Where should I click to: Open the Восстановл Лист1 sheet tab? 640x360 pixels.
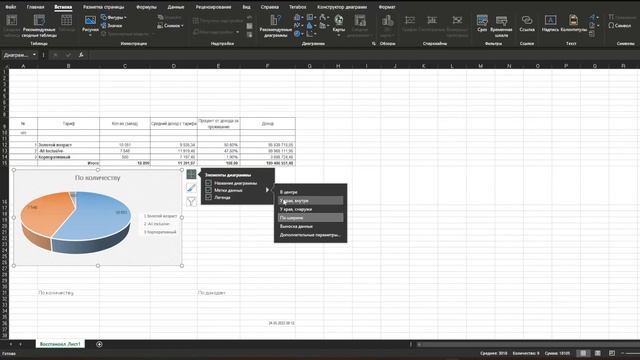coord(60,344)
